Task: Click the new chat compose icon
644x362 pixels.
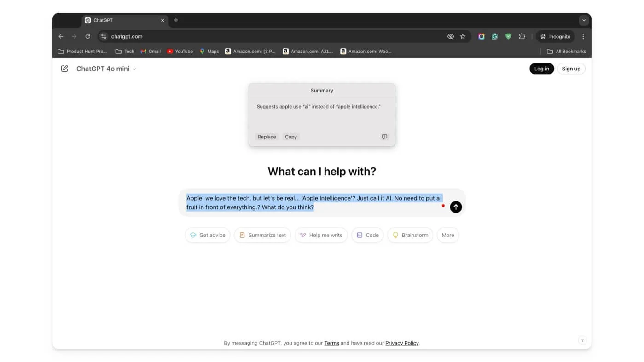Action: [x=64, y=69]
